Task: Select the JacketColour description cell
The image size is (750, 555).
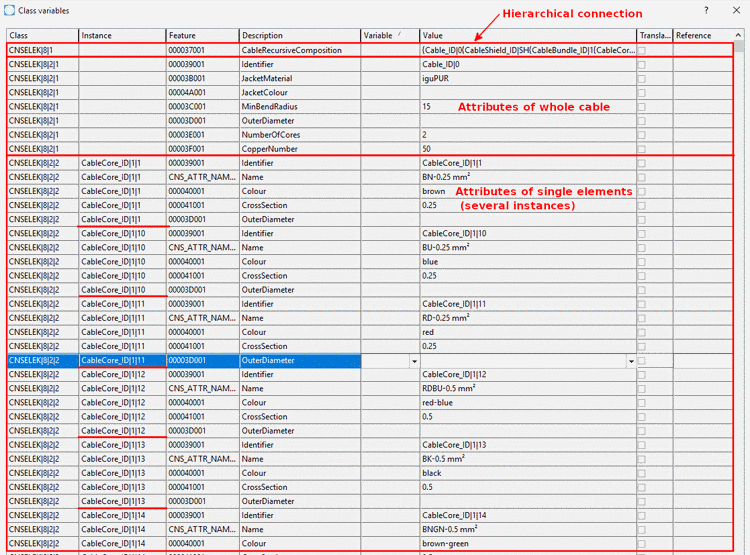Action: click(299, 92)
